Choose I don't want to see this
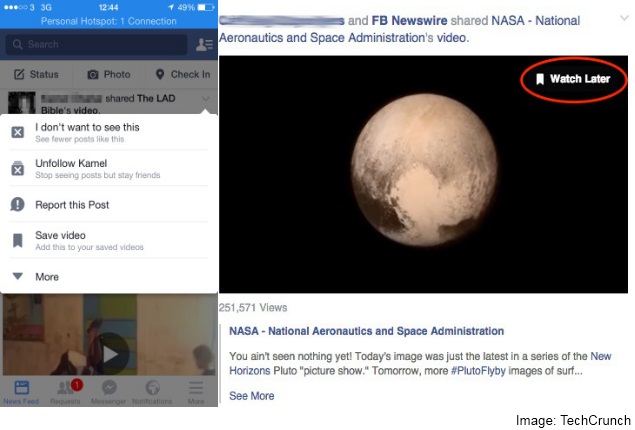Image resolution: width=635 pixels, height=430 pixels. (109, 132)
